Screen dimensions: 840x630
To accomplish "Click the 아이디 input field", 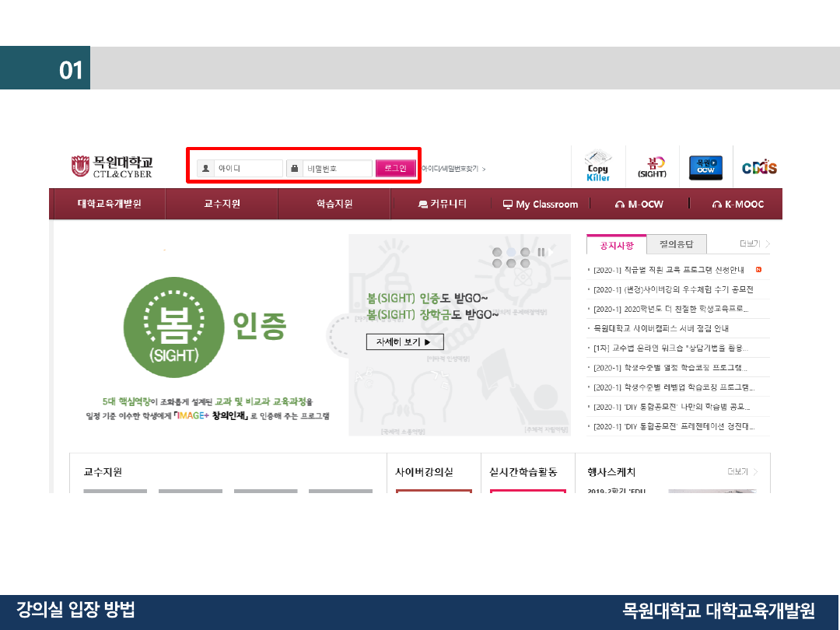I will coord(247,168).
